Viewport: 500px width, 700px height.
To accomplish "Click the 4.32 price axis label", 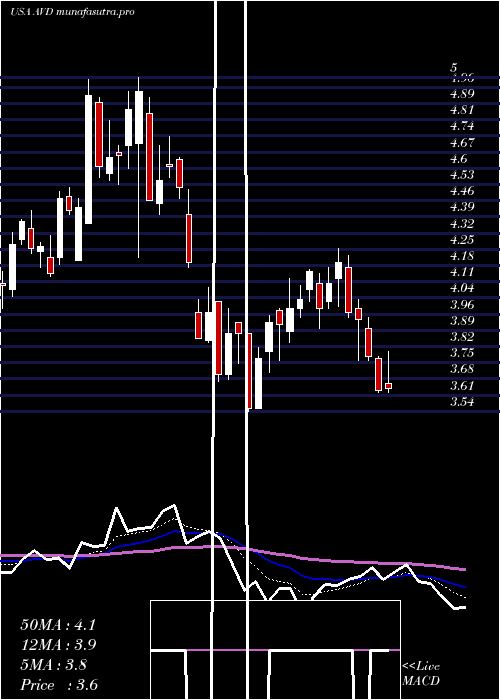I will point(462,224).
